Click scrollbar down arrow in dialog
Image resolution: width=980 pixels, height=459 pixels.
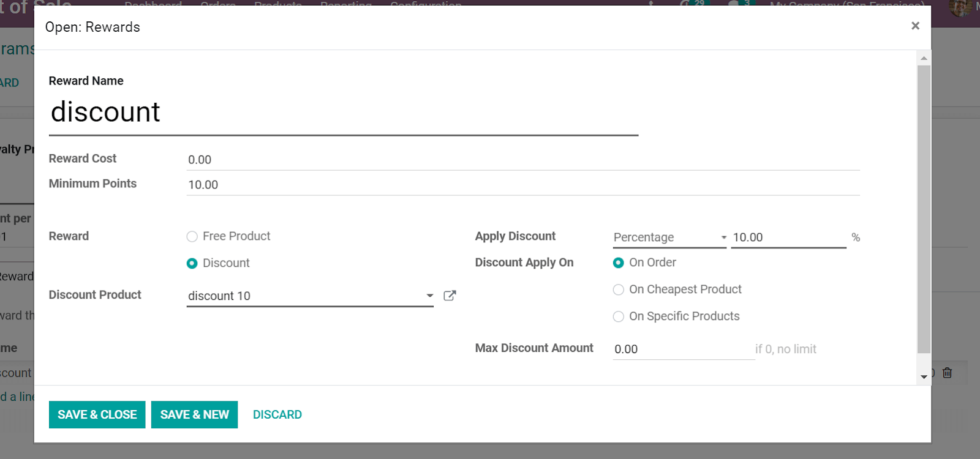coord(924,377)
